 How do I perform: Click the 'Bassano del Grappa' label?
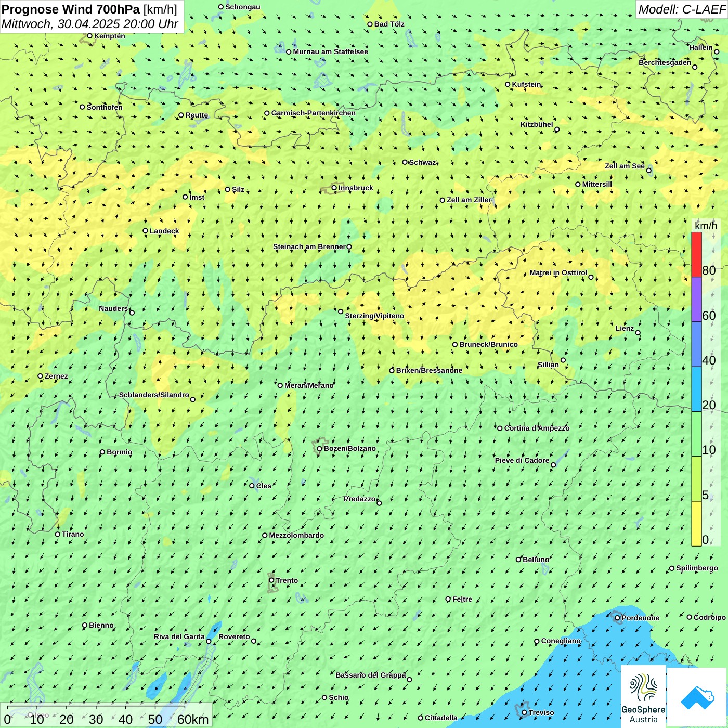coord(371,675)
